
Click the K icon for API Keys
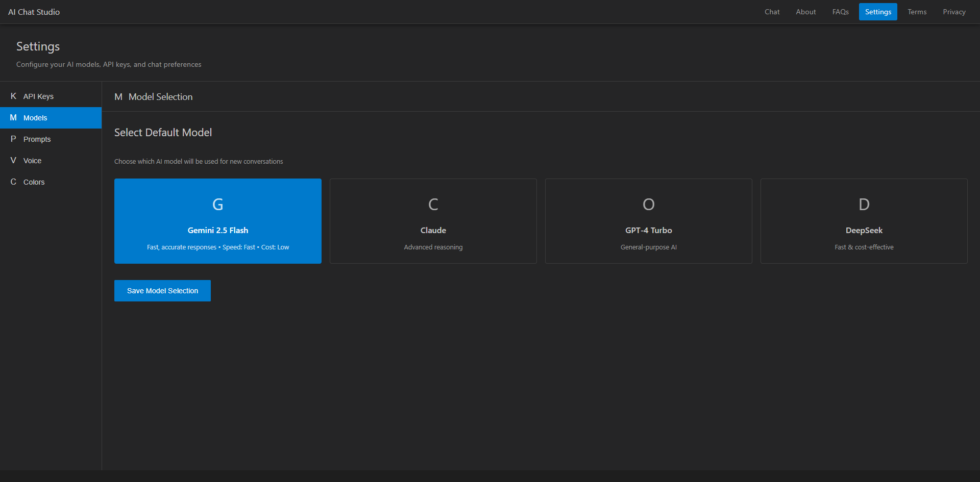click(13, 96)
